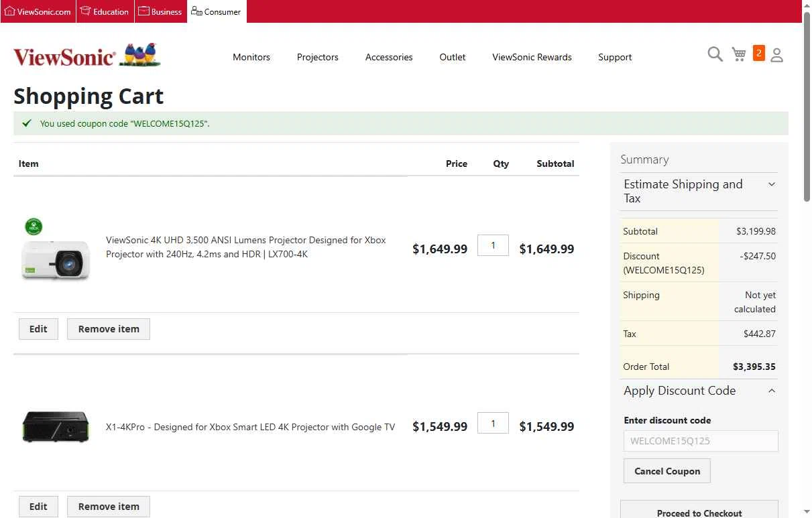
Task: Select the Consumer top tab
Action: click(217, 11)
